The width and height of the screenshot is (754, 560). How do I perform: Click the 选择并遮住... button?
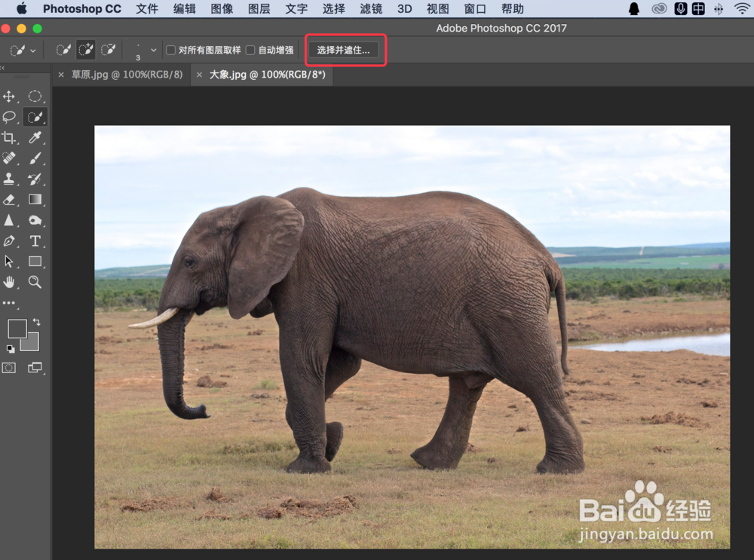(343, 50)
